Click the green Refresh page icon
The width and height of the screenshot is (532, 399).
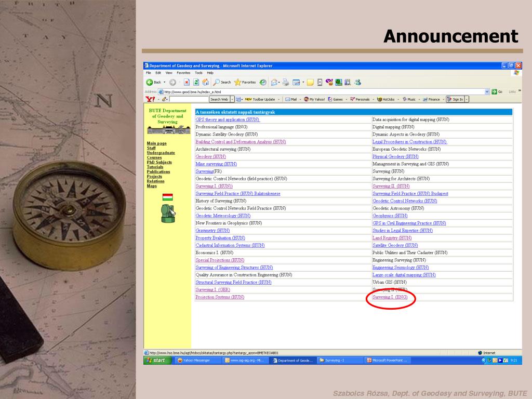tap(196, 82)
